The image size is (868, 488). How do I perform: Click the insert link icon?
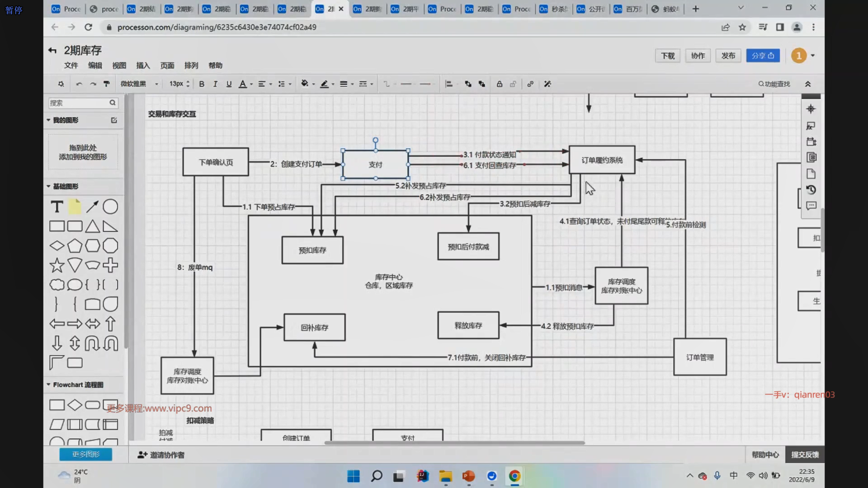(x=530, y=84)
